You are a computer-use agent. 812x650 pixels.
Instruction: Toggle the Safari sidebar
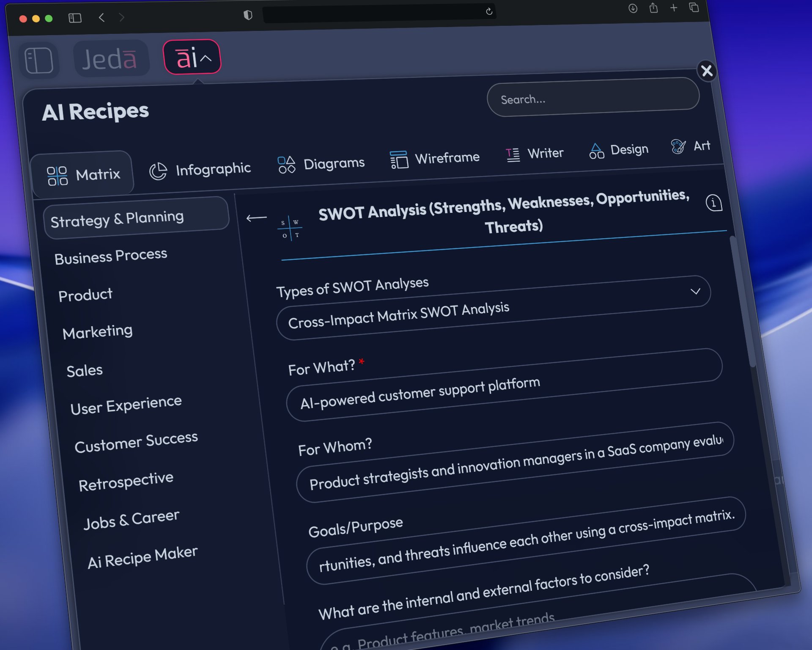pyautogui.click(x=75, y=18)
